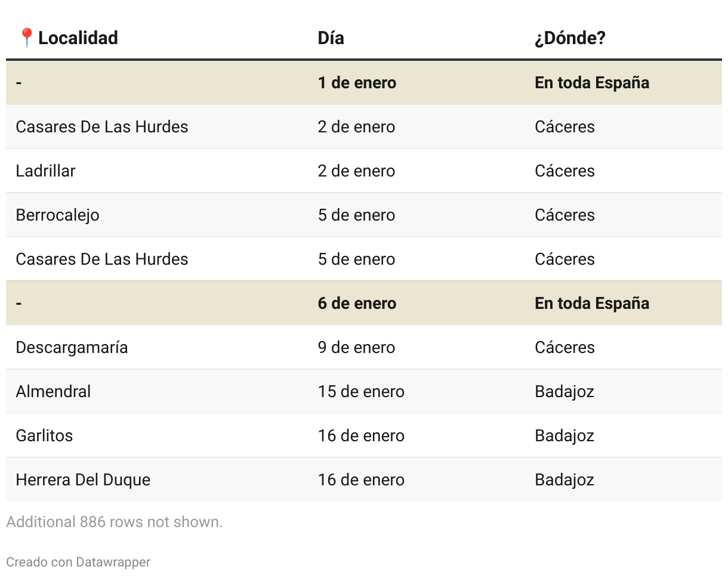
Task: Click the red pin icon beside Localidad
Action: (26, 38)
